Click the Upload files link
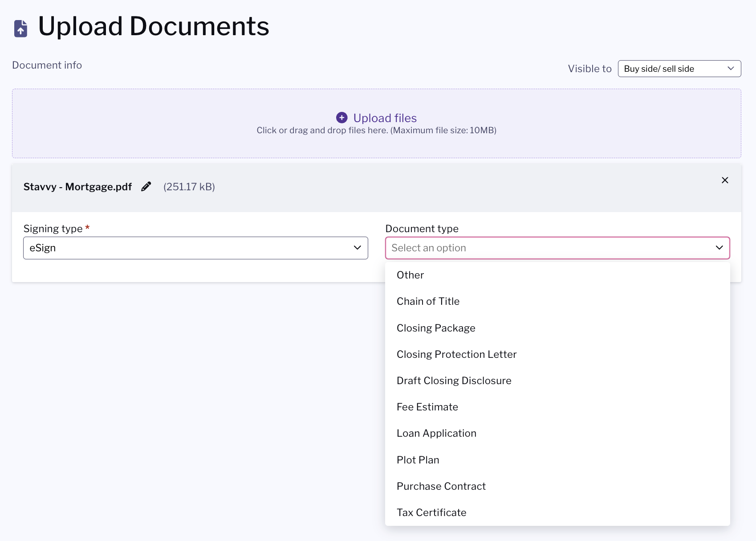This screenshot has height=541, width=756. pyautogui.click(x=385, y=118)
